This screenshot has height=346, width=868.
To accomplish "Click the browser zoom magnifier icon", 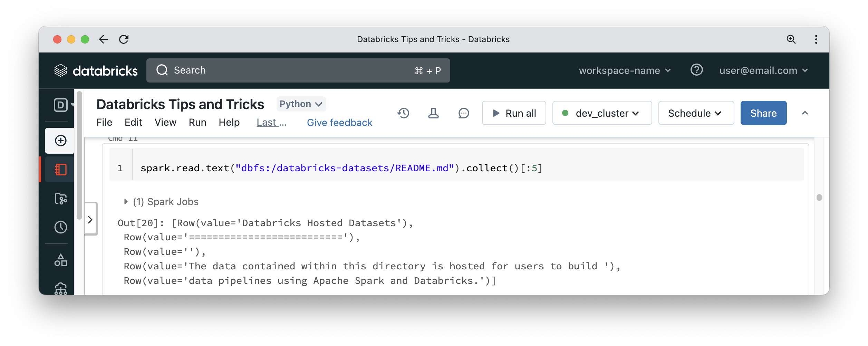I will 791,39.
